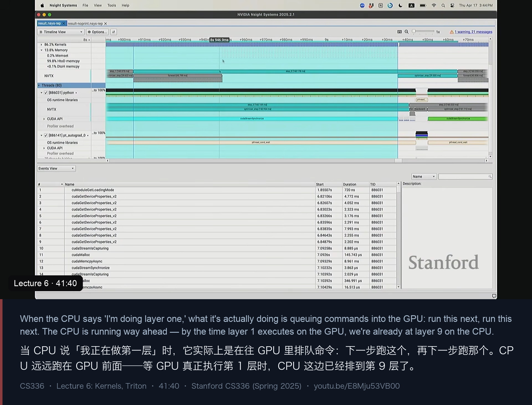This screenshot has width=532, height=405.
Task: Click the swap/sync timeline layout icon
Action: click(114, 32)
